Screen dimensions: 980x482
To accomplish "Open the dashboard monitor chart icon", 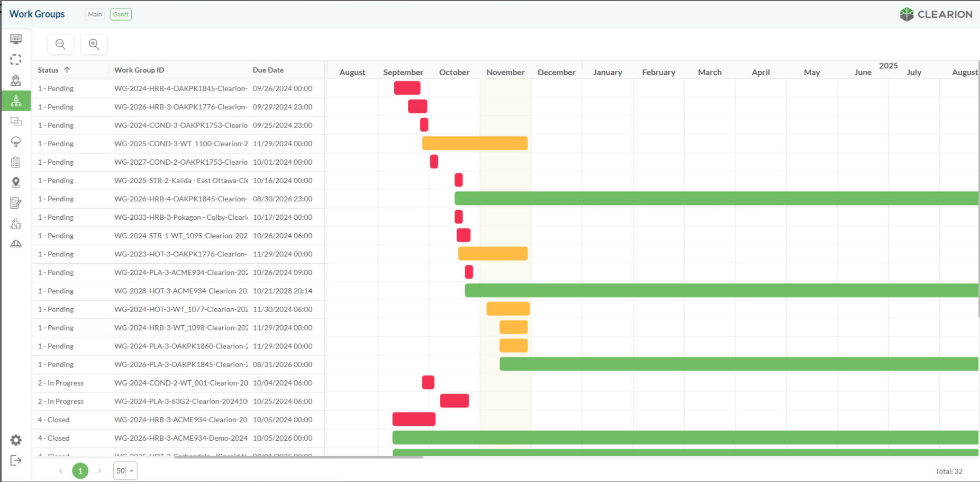I will (16, 39).
